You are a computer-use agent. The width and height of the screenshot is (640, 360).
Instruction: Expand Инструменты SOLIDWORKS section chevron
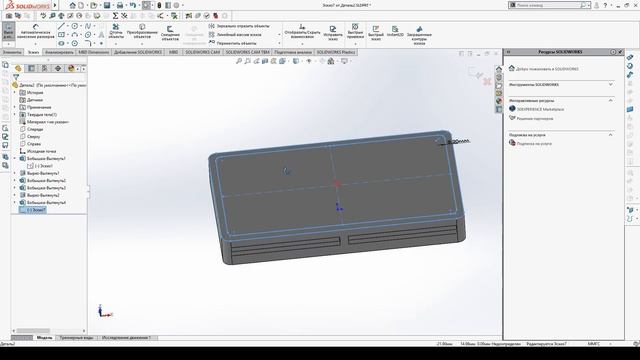pyautogui.click(x=611, y=84)
